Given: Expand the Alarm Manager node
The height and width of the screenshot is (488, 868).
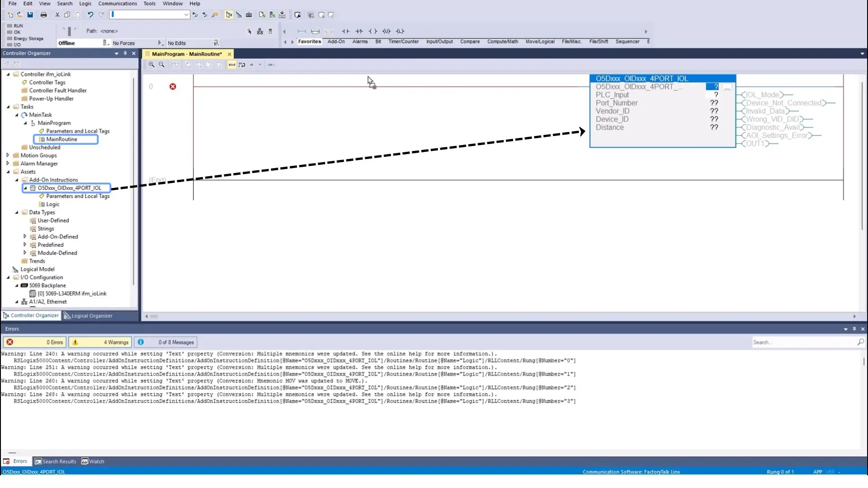Looking at the screenshot, I should (x=8, y=164).
